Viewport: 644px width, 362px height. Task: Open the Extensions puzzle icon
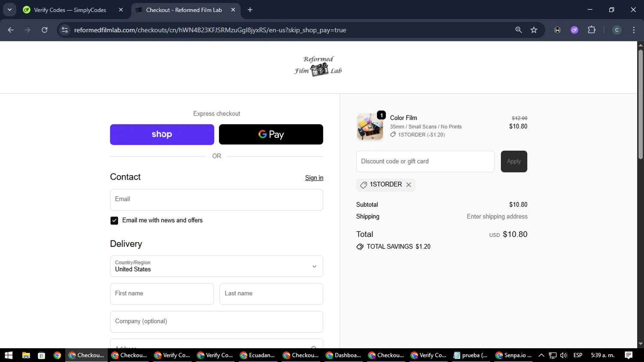592,30
